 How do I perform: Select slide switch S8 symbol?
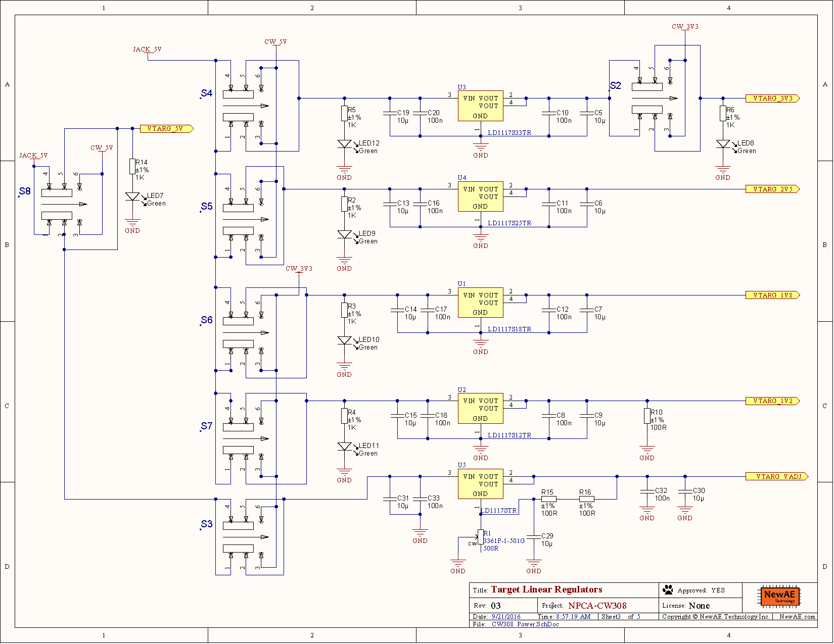64,205
